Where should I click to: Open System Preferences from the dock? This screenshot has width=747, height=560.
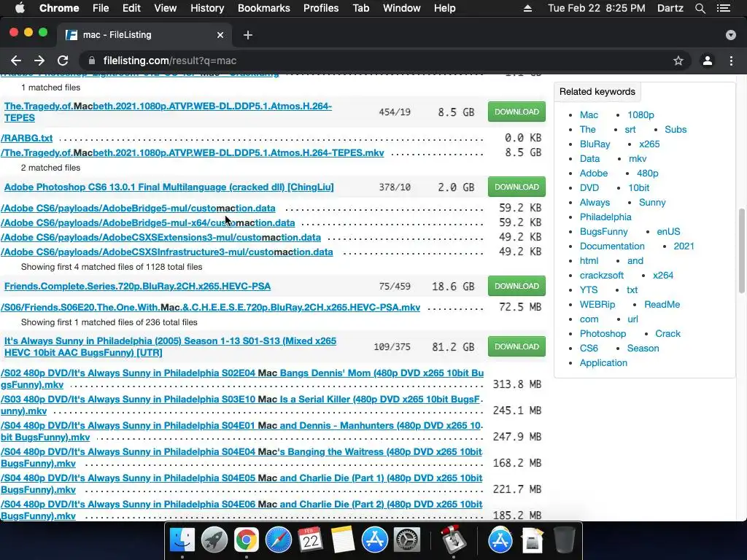pyautogui.click(x=406, y=540)
